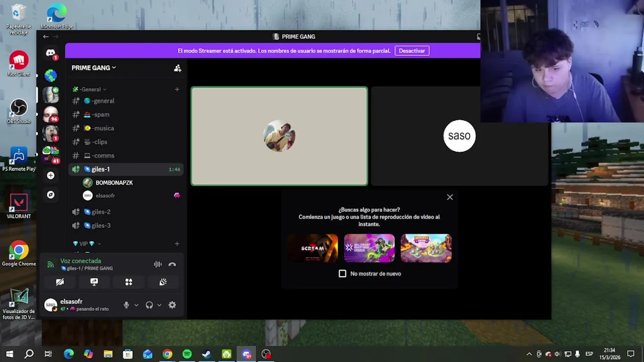Screen dimensions: 644x362
Task: Open noise suppression waveform icon
Action: click(x=157, y=264)
